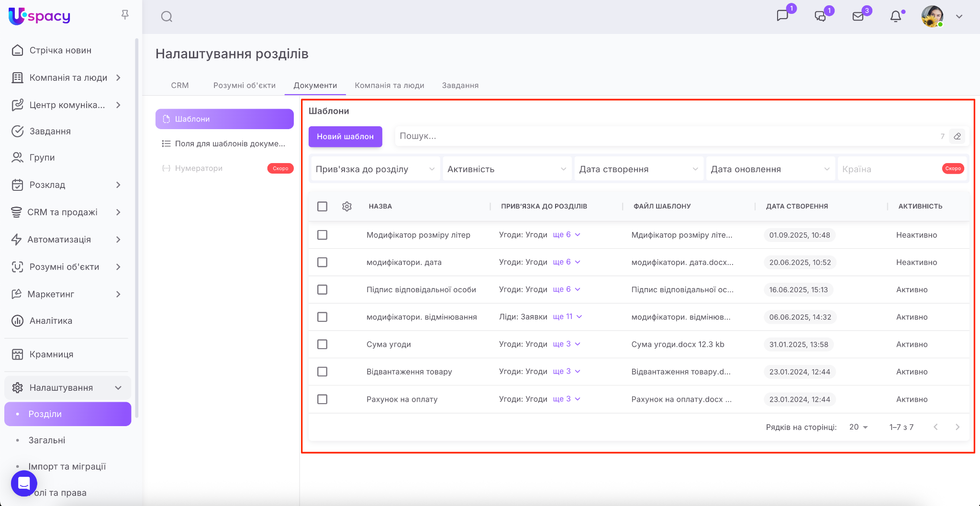980x506 pixels.
Task: Click into the Пошук search field
Action: point(665,136)
